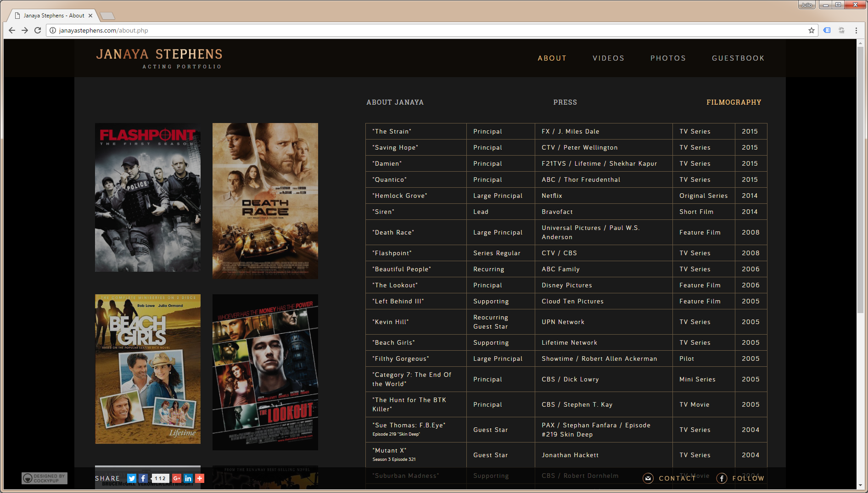Click "The Strain" title cell
Screen dimensions: 868x493
point(416,131)
